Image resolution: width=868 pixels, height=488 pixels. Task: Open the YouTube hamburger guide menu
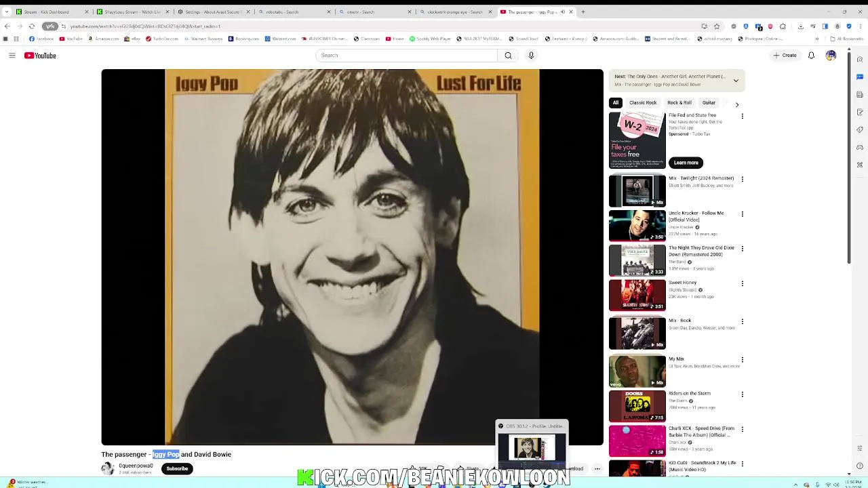(x=12, y=56)
